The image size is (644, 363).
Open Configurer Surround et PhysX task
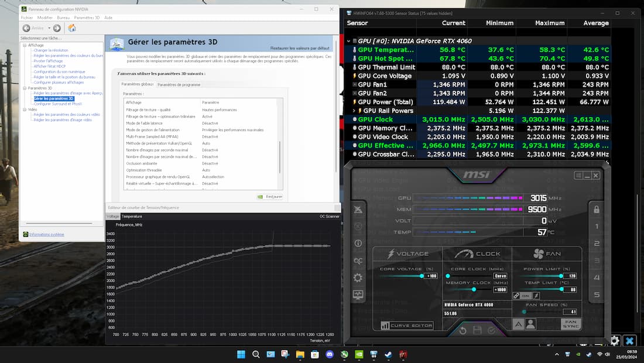point(58,104)
